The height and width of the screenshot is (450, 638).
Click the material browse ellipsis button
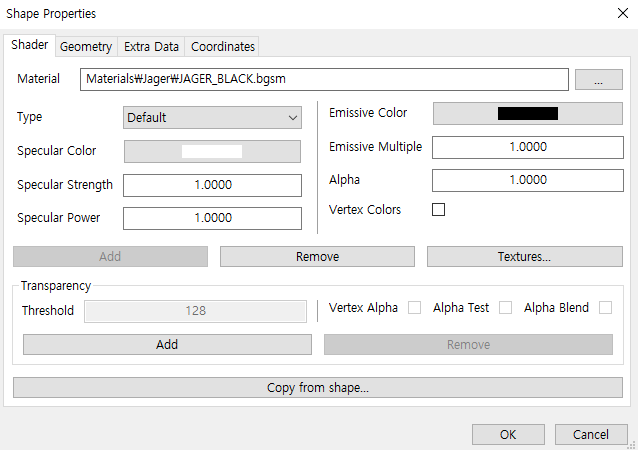pyautogui.click(x=598, y=80)
